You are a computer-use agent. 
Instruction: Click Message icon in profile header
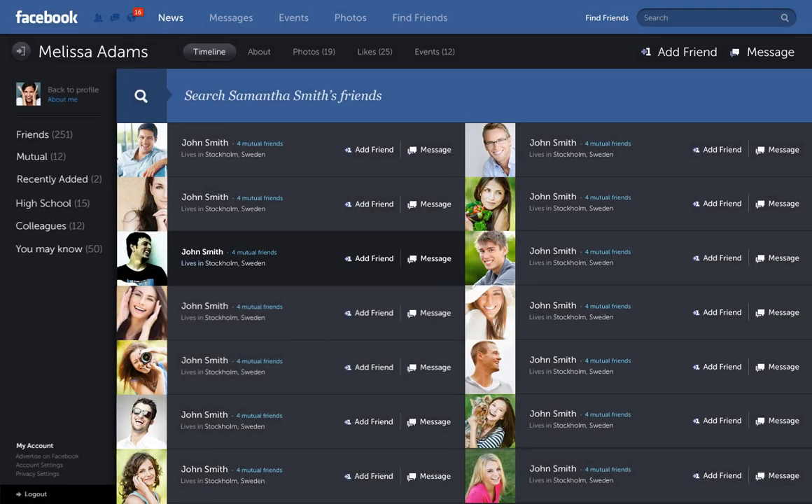(734, 52)
